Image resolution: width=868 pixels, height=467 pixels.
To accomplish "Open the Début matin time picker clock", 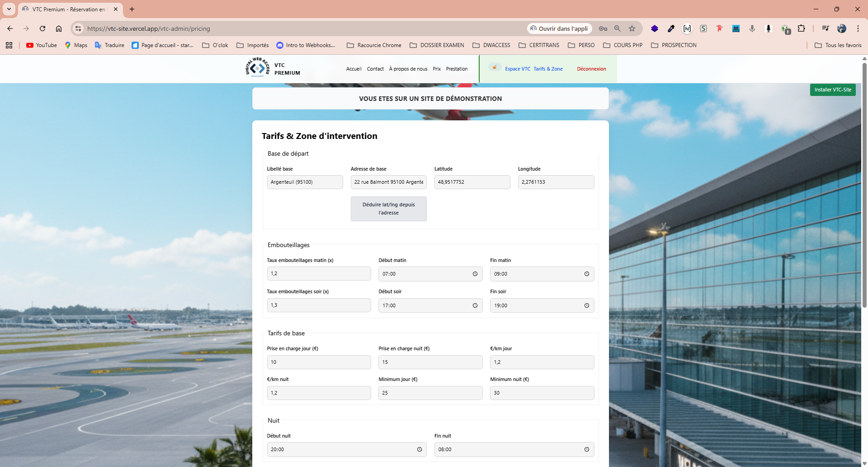I will [x=475, y=274].
